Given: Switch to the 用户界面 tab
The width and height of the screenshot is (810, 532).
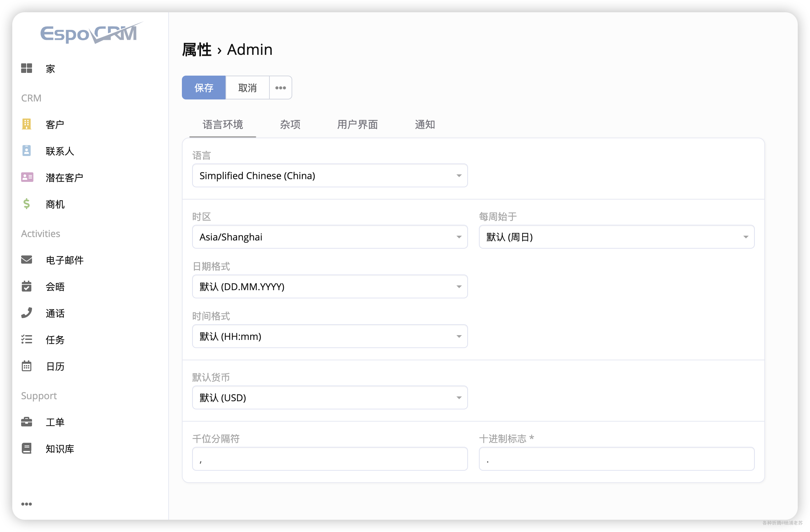Looking at the screenshot, I should 357,124.
